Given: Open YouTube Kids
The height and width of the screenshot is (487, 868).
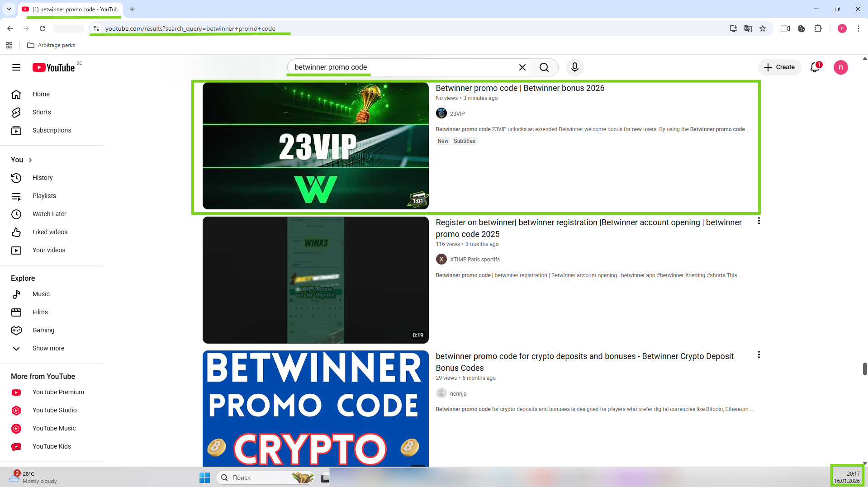Looking at the screenshot, I should 52,446.
